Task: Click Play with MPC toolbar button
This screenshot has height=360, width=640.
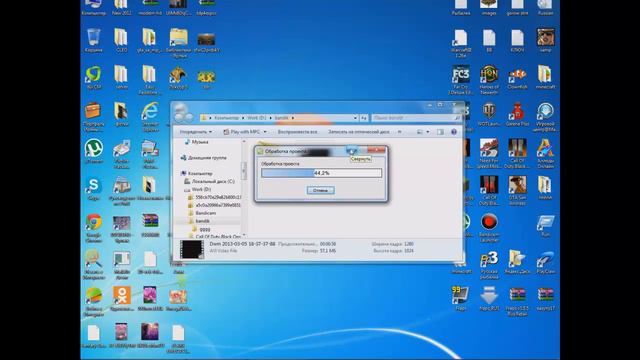Action: [x=242, y=132]
